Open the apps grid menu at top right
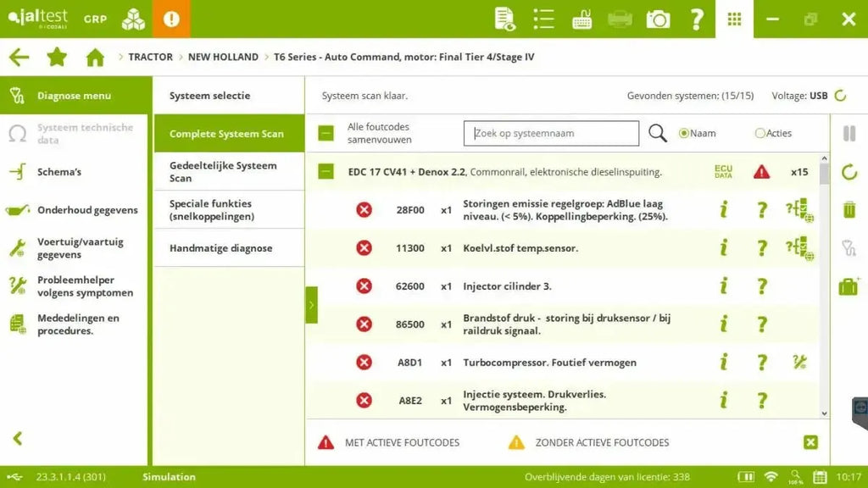This screenshot has height=488, width=868. click(733, 17)
